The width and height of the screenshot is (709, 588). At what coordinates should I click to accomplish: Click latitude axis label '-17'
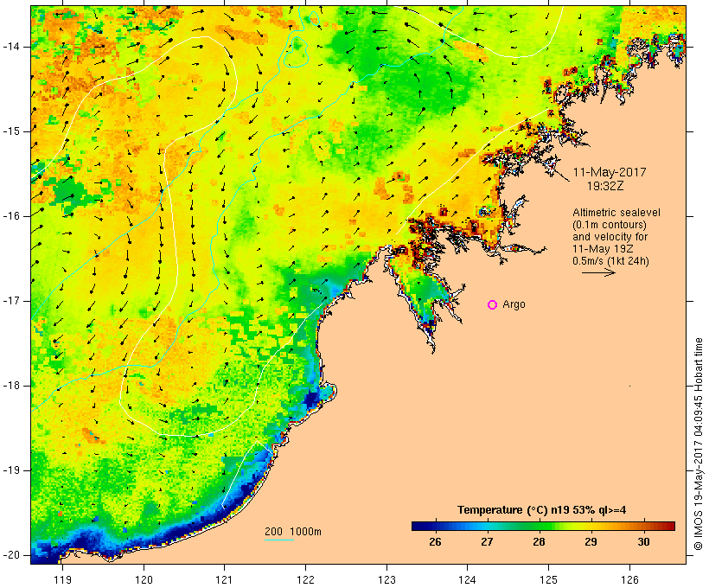pos(11,301)
